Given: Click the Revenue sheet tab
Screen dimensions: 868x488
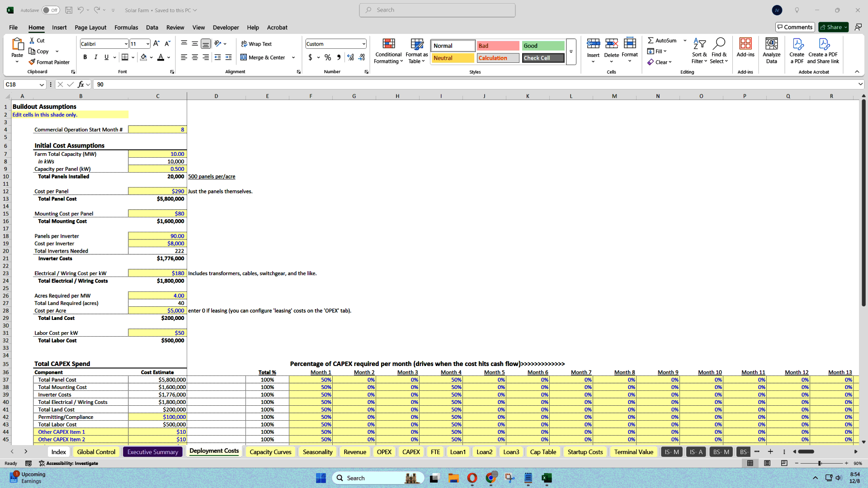Looking at the screenshot, I should pyautogui.click(x=355, y=452).
